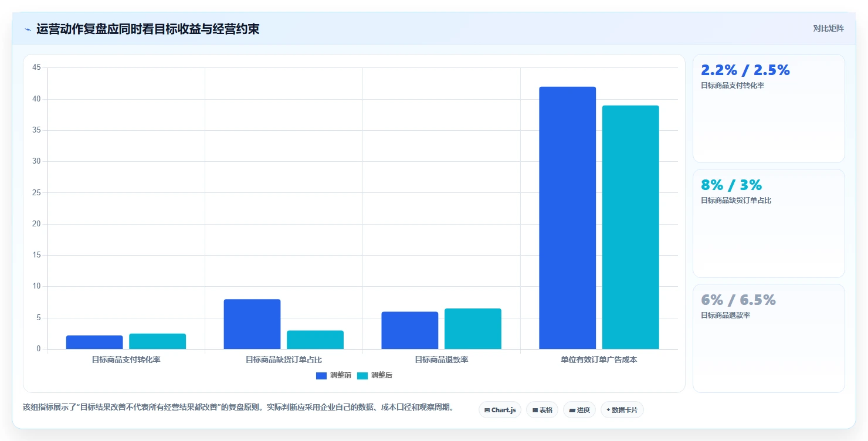Screen dimensions: 868x441
Task: Click the footnote text about 复盘原则
Action: coord(238,407)
